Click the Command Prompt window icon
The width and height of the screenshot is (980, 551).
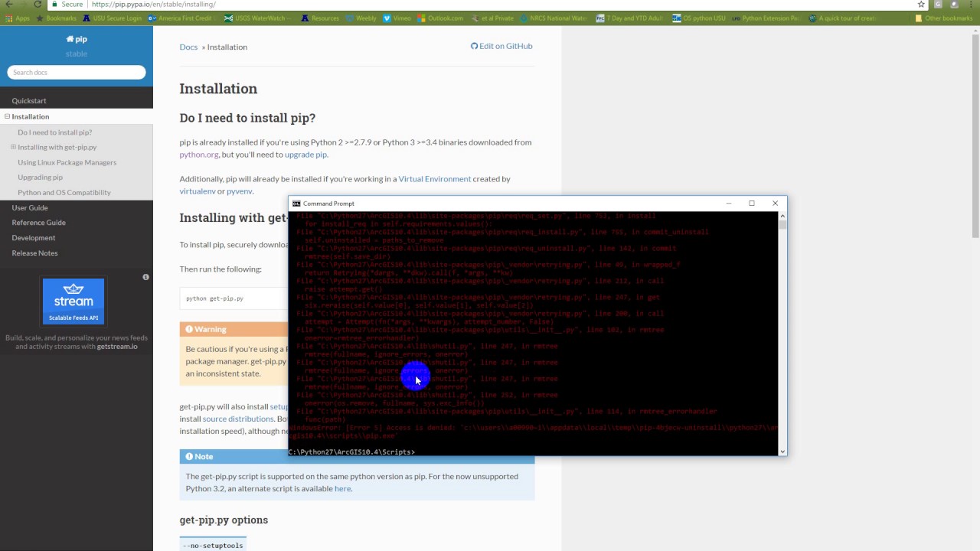coord(296,204)
